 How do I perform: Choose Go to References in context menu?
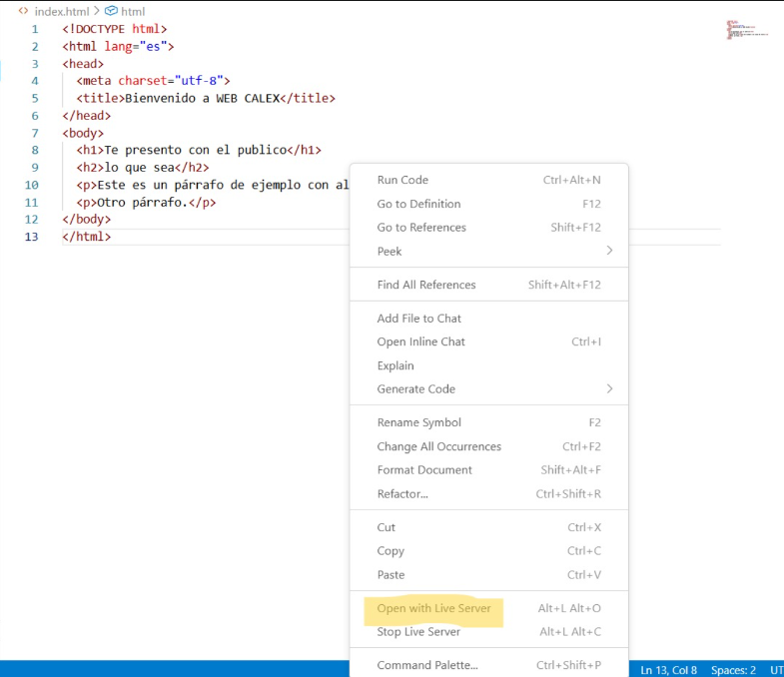coord(489,228)
